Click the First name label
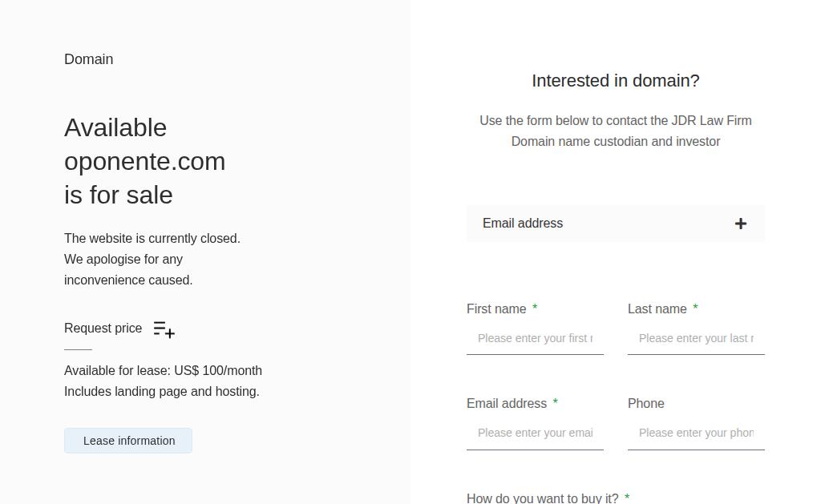 coord(496,308)
